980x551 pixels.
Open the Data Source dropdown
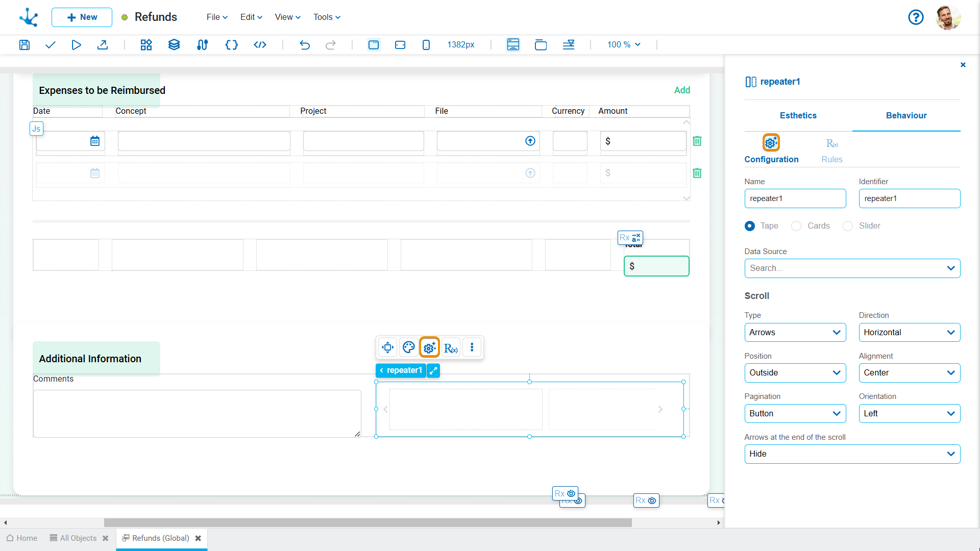click(x=852, y=268)
